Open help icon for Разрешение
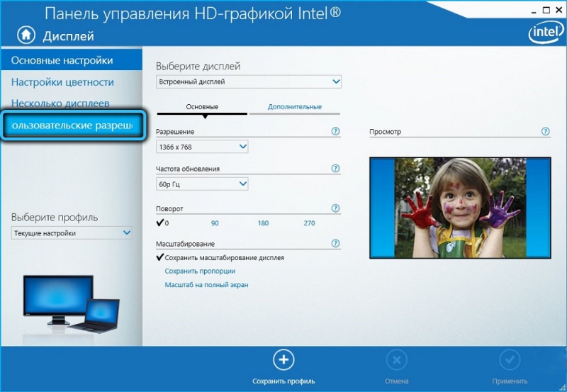This screenshot has height=392, width=567. pyautogui.click(x=335, y=131)
